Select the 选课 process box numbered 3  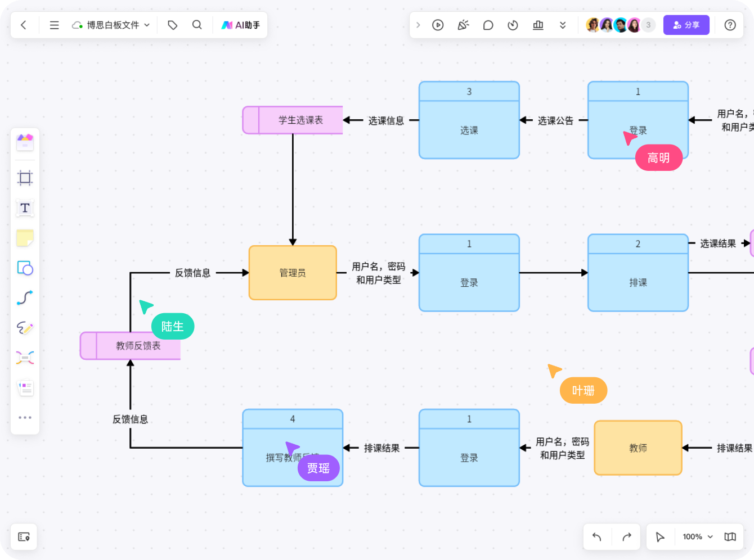[469, 120]
